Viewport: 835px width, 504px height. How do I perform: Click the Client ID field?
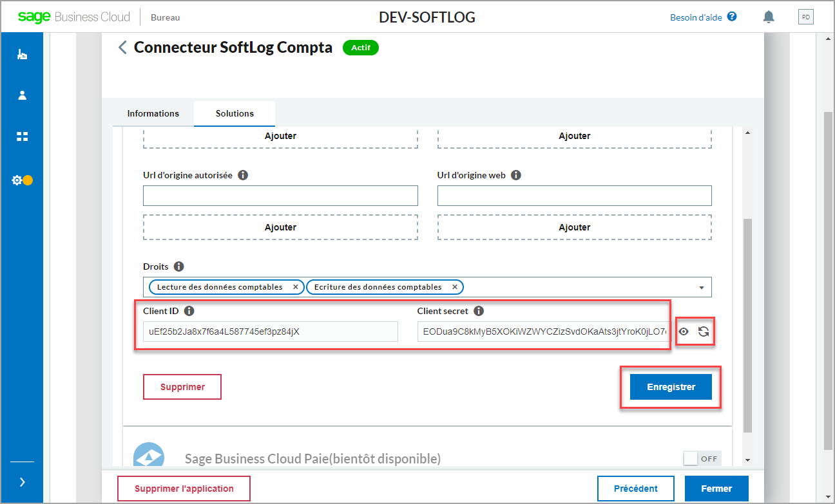click(x=271, y=331)
